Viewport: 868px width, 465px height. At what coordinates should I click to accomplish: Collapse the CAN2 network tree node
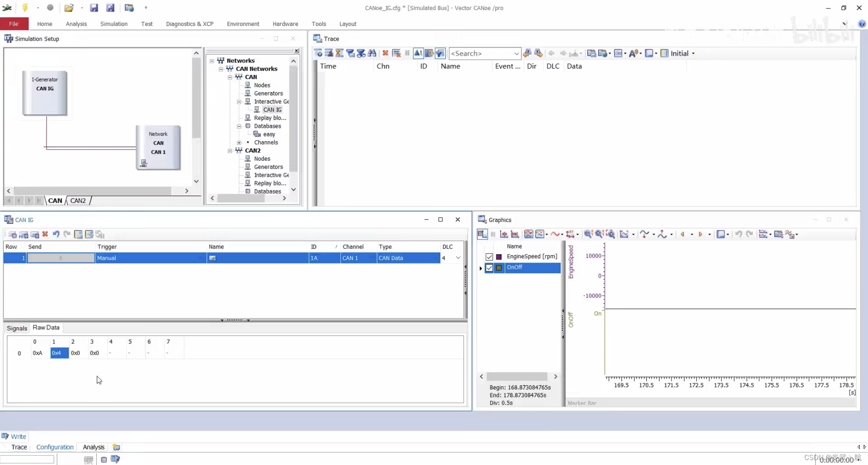coord(230,151)
